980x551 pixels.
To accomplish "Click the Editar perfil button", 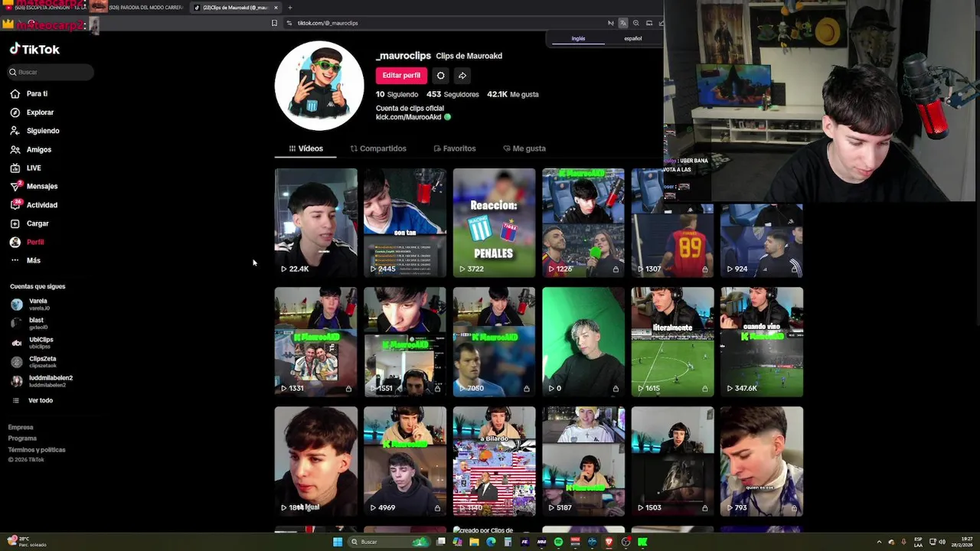I will pos(401,75).
